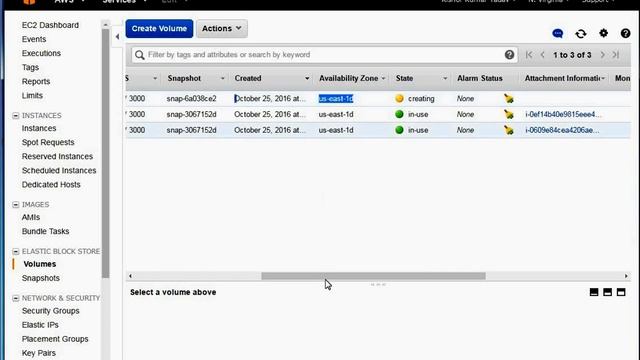Open Bundle Tasks in sidebar
This screenshot has height=360, width=640.
(x=45, y=231)
